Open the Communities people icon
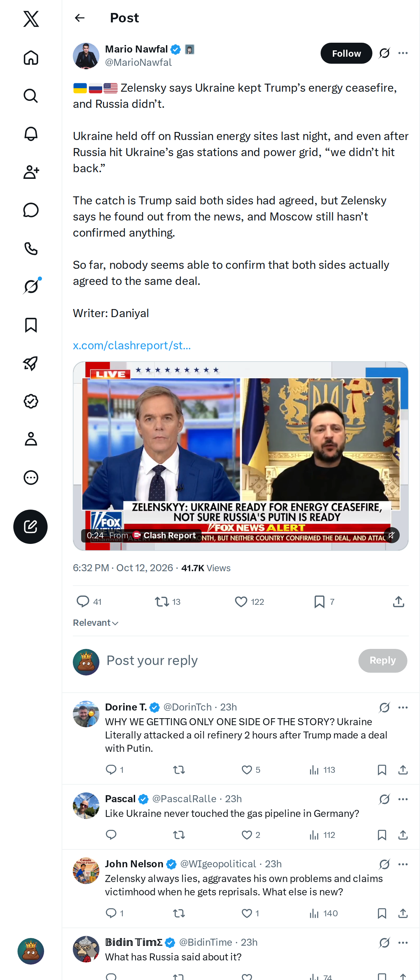 coord(31,172)
